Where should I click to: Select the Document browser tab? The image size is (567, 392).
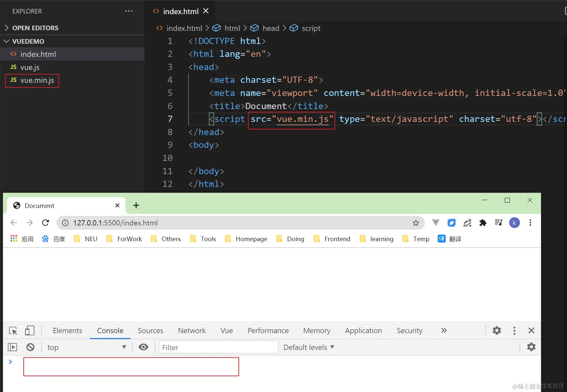pos(66,206)
